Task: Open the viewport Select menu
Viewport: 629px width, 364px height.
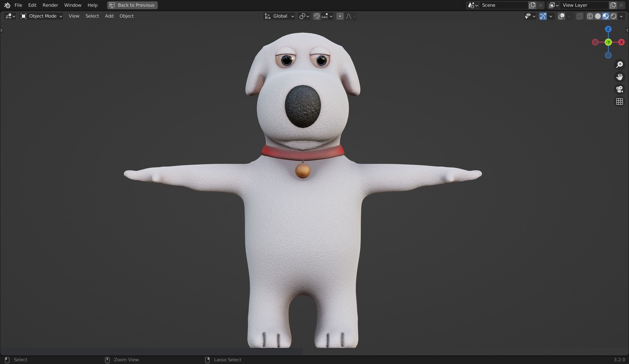Action: 92,16
